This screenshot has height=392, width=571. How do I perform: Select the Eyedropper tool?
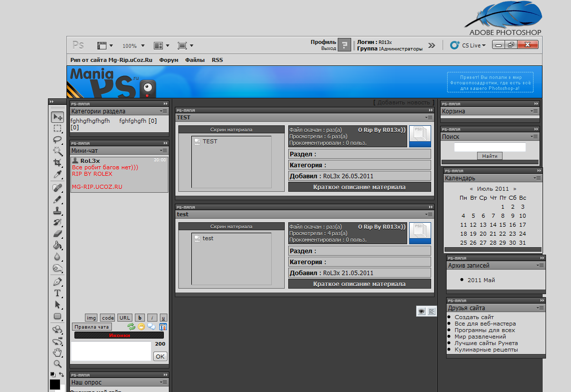[x=57, y=175]
